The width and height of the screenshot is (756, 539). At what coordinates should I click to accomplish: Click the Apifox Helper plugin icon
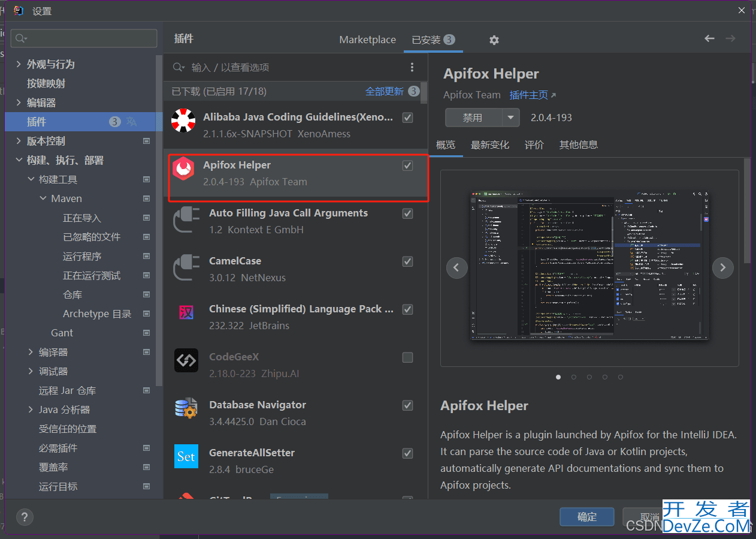click(183, 168)
